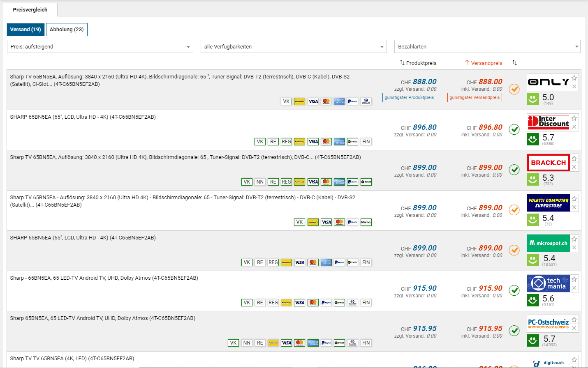Toggle the favorite star for Interdiscount
Image resolution: width=588 pixels, height=368 pixels.
tap(574, 118)
